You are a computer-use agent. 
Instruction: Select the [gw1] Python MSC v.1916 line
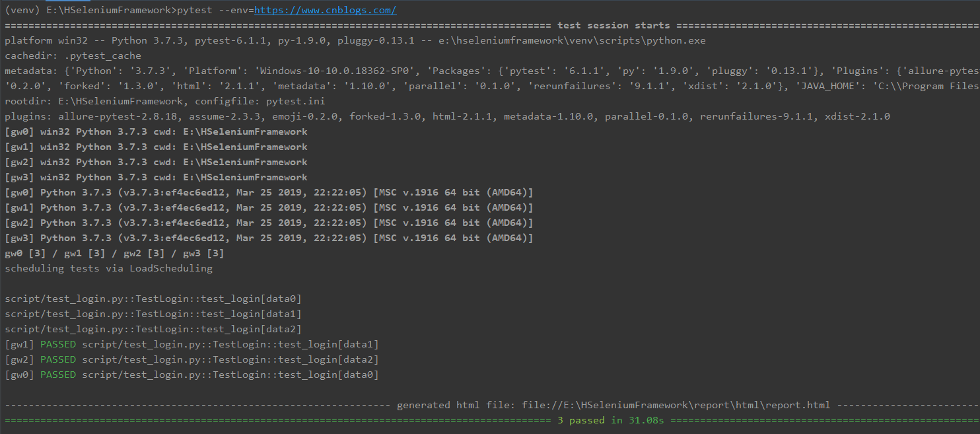(269, 208)
